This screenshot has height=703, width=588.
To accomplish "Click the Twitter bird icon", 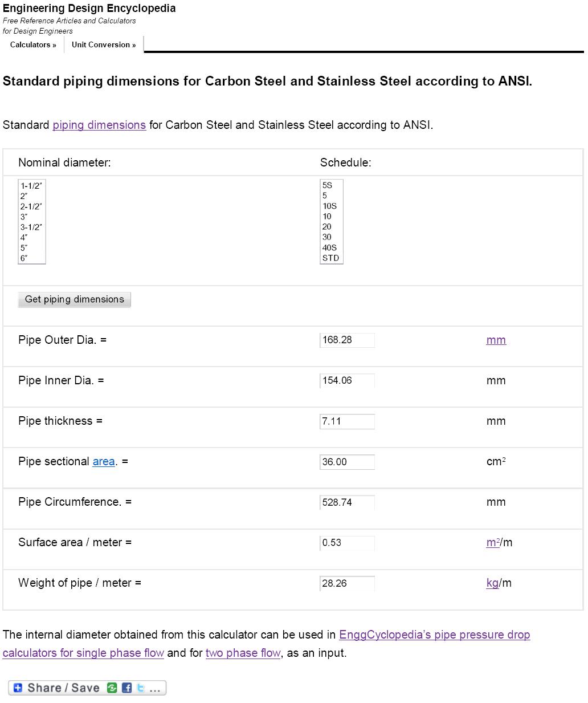I will [x=140, y=688].
